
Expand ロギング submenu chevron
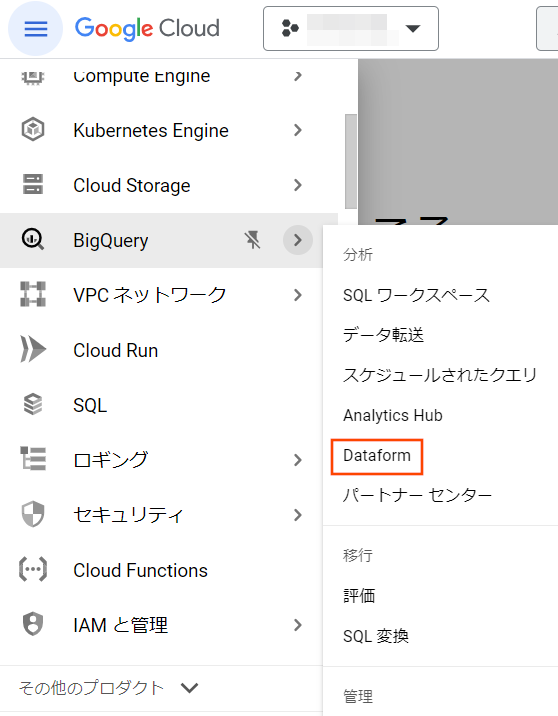pyautogui.click(x=298, y=460)
